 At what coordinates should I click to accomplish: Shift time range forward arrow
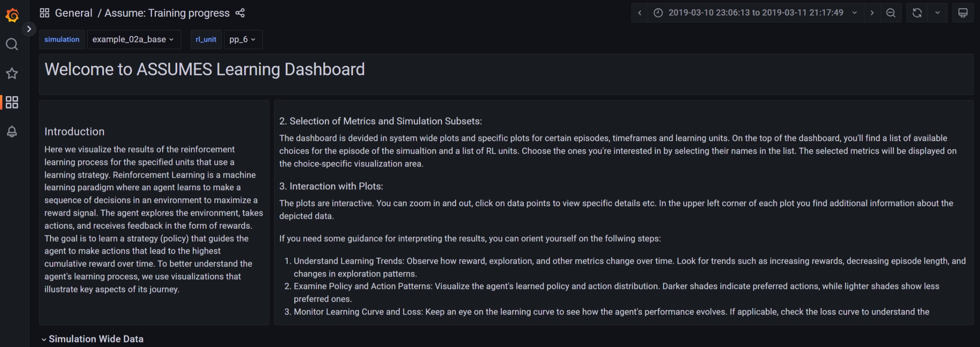tap(872, 13)
